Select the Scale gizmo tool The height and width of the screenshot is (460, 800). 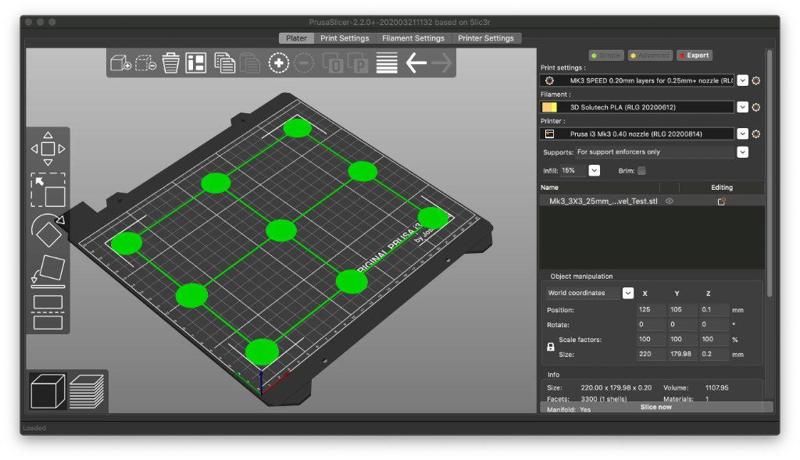point(48,190)
